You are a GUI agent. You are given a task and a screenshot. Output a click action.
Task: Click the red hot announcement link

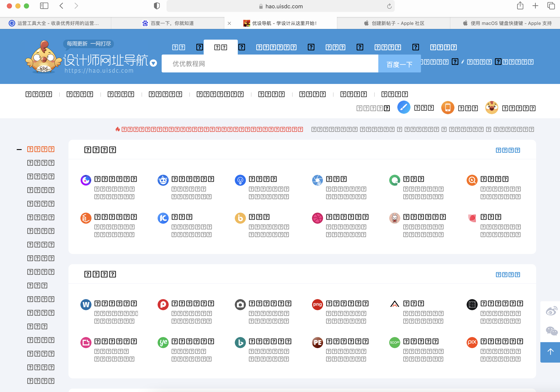[x=212, y=129]
